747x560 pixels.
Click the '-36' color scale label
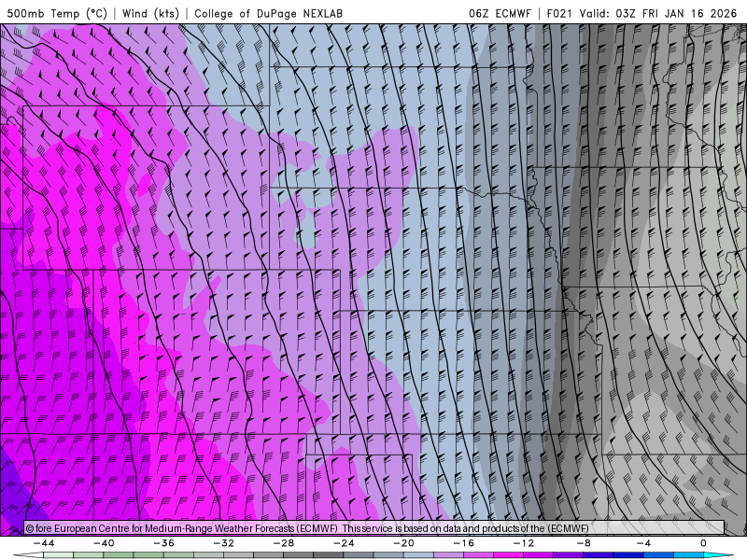pos(164,543)
